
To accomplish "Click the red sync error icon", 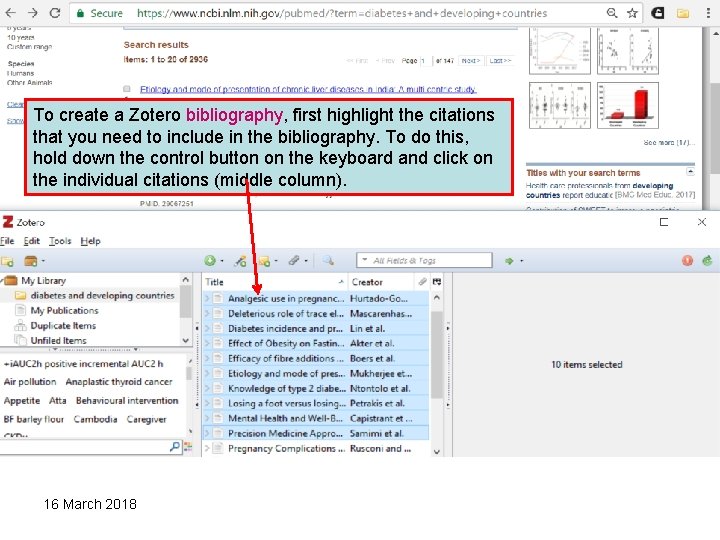I will [x=687, y=261].
